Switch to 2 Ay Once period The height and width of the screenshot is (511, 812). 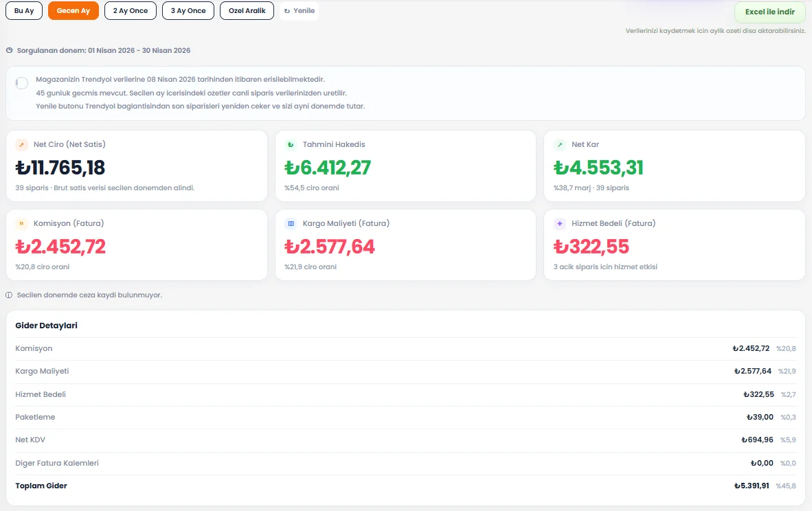(131, 11)
